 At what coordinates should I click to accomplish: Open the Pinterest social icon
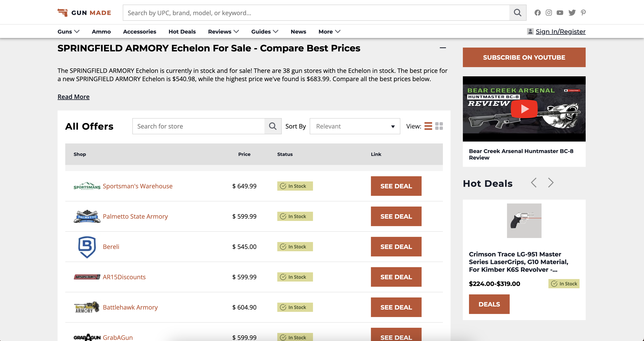(x=583, y=13)
